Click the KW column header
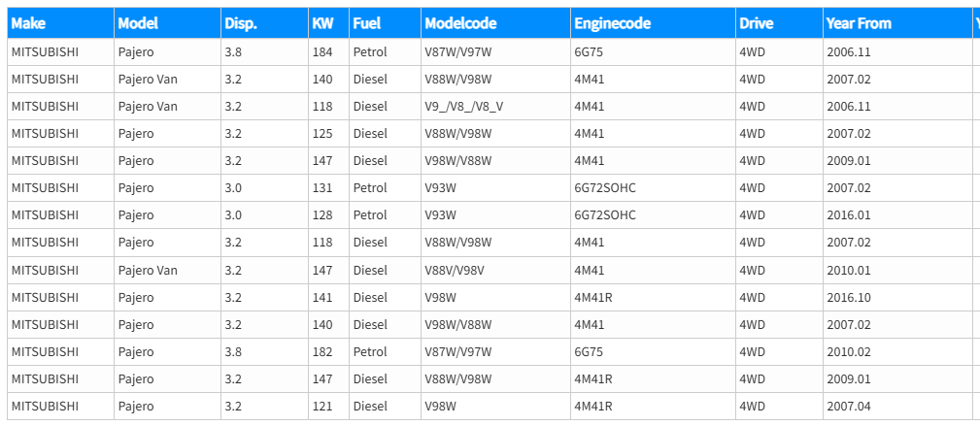This screenshot has height=426, width=980. [x=328, y=23]
